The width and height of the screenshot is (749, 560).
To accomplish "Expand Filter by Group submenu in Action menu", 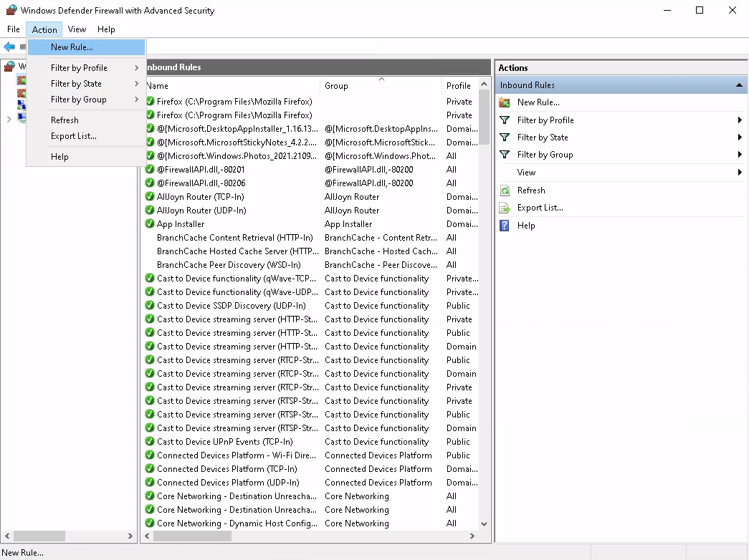I will point(137,100).
